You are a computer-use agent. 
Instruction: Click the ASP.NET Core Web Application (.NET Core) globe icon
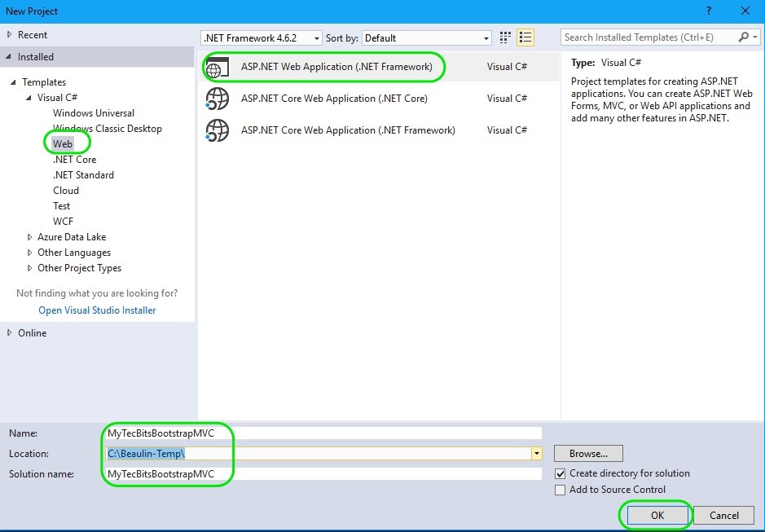pyautogui.click(x=217, y=99)
